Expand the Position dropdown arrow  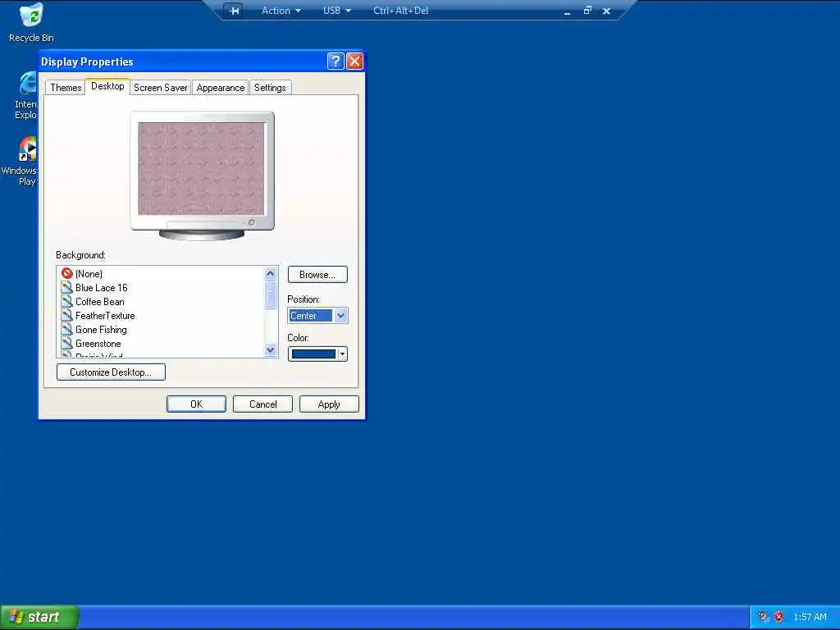[340, 316]
